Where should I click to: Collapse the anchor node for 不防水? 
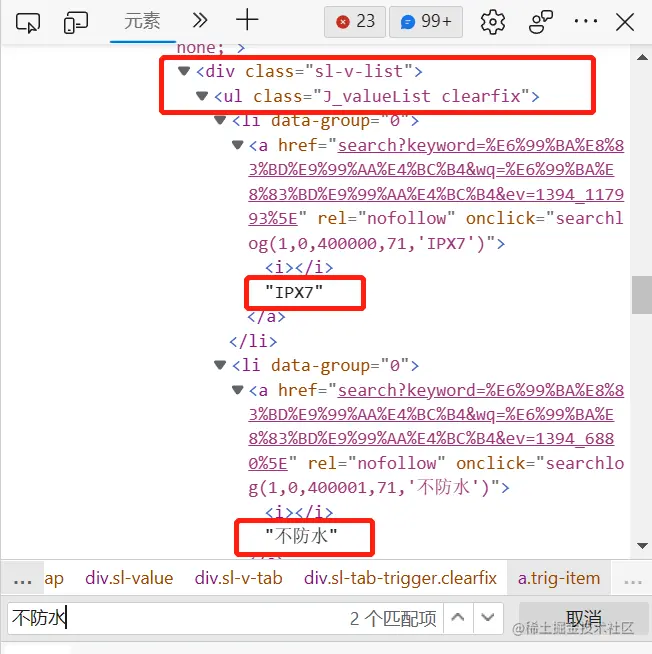[x=237, y=390]
